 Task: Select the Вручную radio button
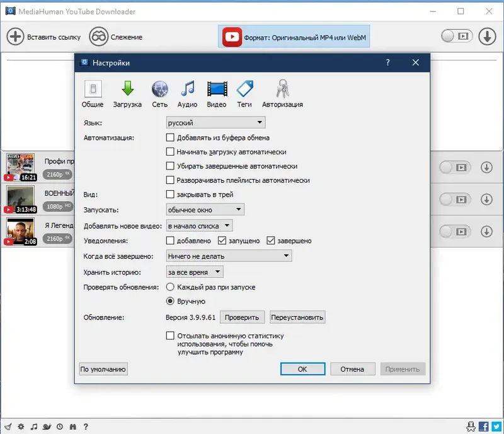pos(170,301)
